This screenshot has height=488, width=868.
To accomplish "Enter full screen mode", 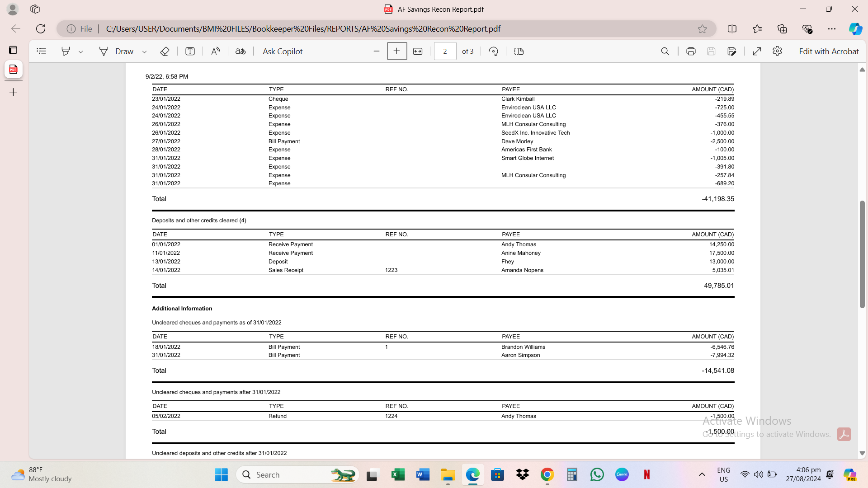I will [757, 52].
